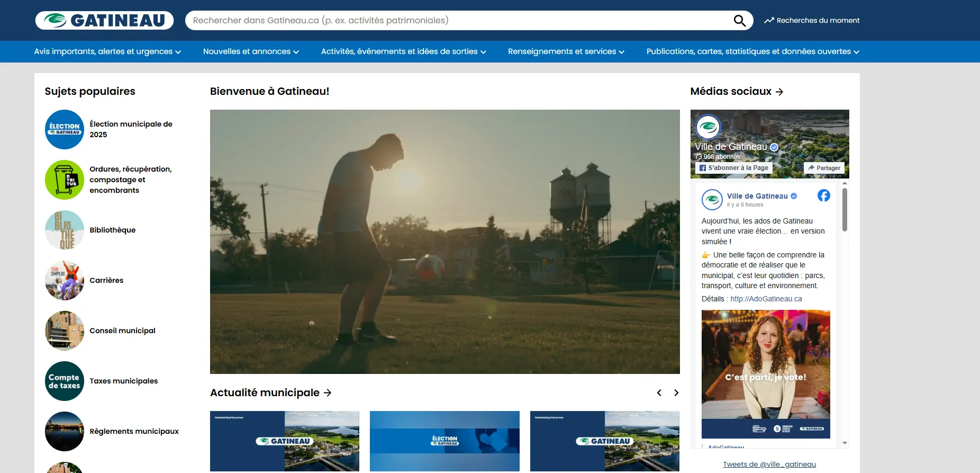Open the Bibliothèque circular icon
Viewport: 980px width, 473px height.
(x=65, y=230)
